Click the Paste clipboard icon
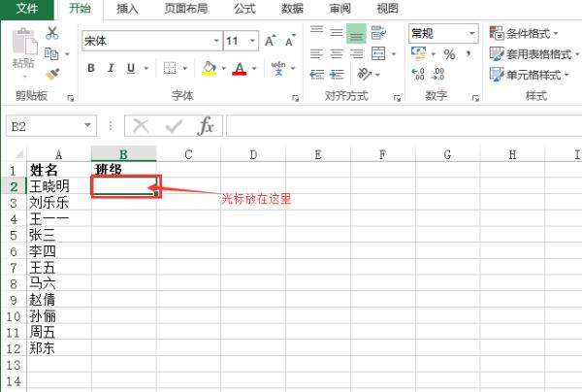Image resolution: width=582 pixels, height=392 pixels. click(24, 42)
